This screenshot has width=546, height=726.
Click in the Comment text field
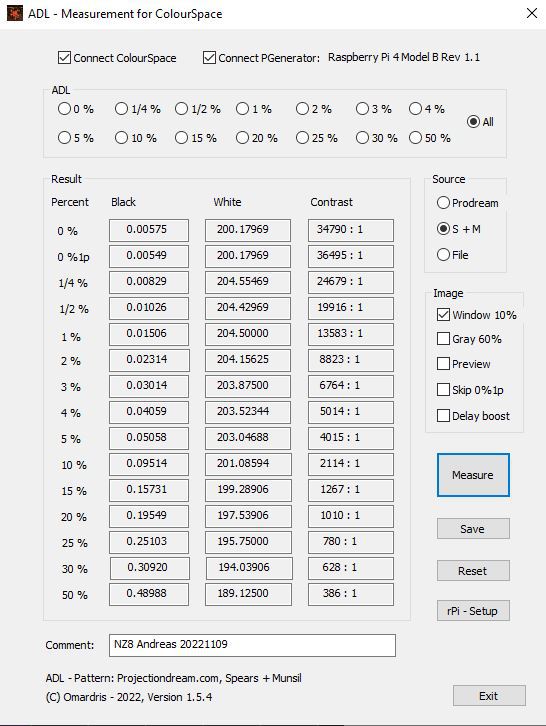252,645
